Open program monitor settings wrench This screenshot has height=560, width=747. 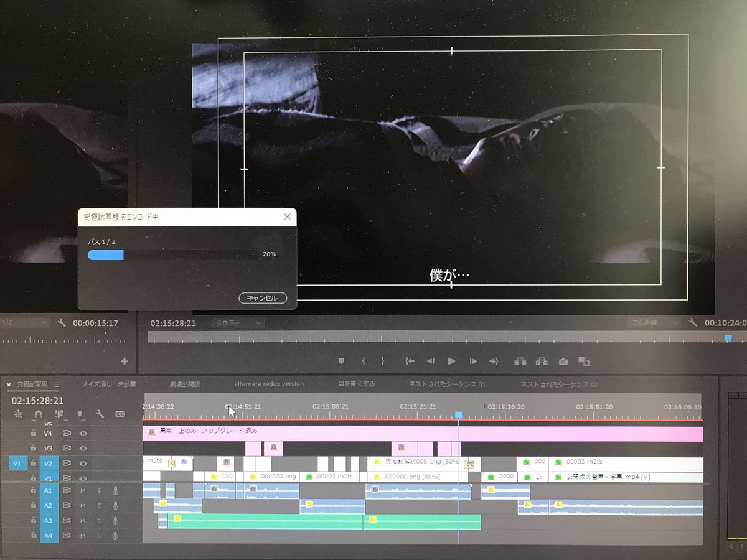693,322
